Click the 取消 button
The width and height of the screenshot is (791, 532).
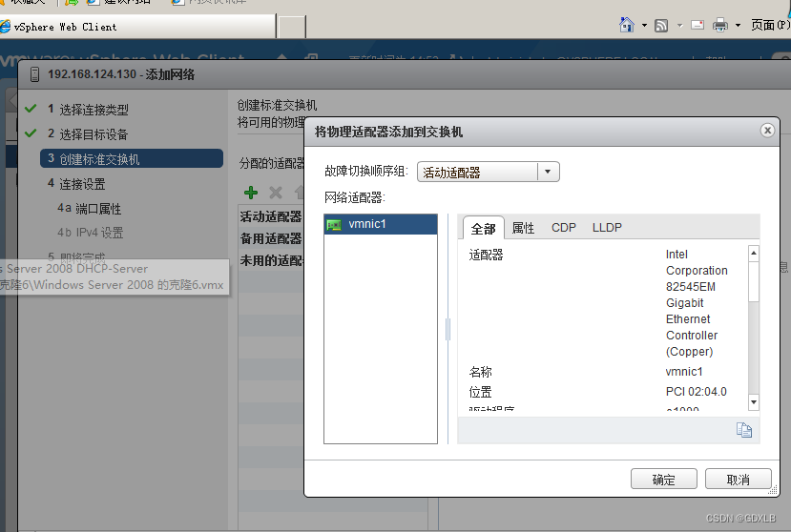(738, 479)
